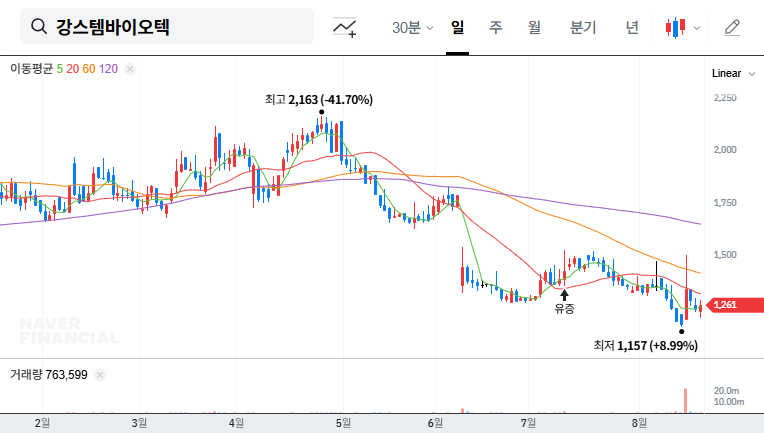Click the 최고 2,163 high price label
764x433 pixels.
(318, 100)
